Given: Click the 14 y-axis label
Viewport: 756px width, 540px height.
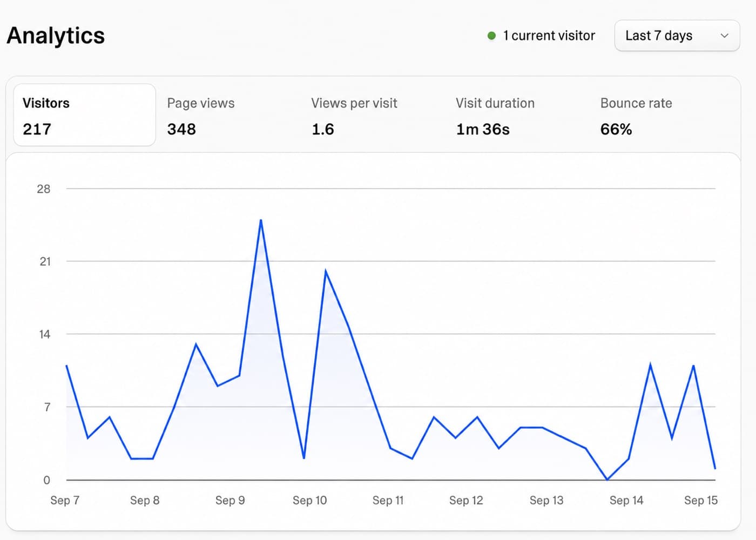Looking at the screenshot, I should pos(45,335).
